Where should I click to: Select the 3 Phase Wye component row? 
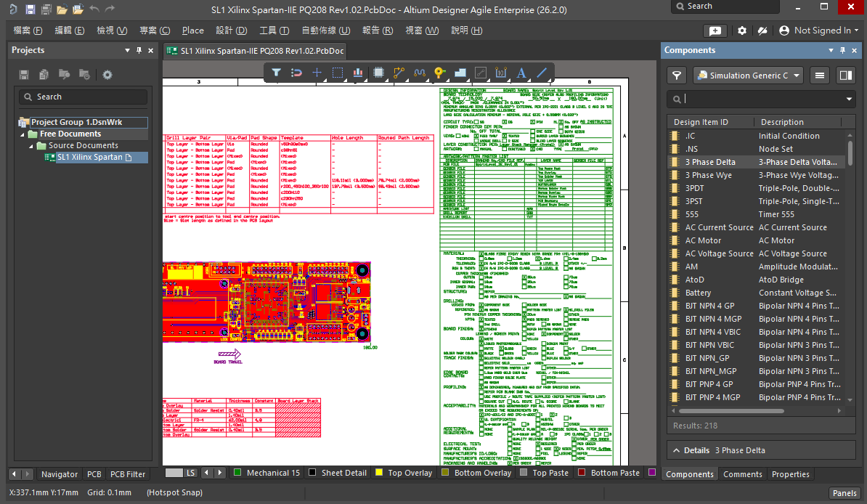pyautogui.click(x=756, y=175)
